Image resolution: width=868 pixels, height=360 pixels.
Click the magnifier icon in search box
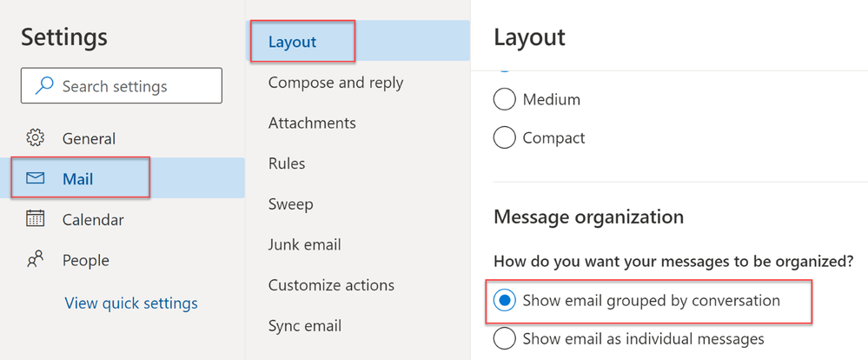coord(43,86)
